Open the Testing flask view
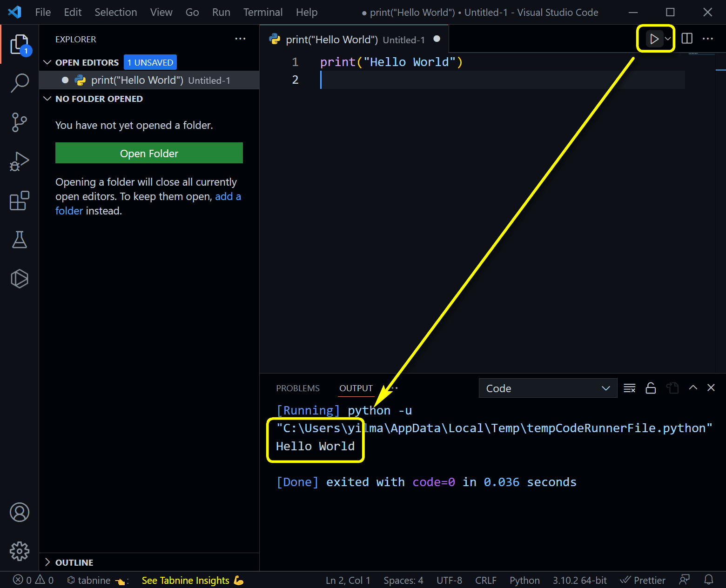Screen dimensions: 726x588 click(x=20, y=240)
